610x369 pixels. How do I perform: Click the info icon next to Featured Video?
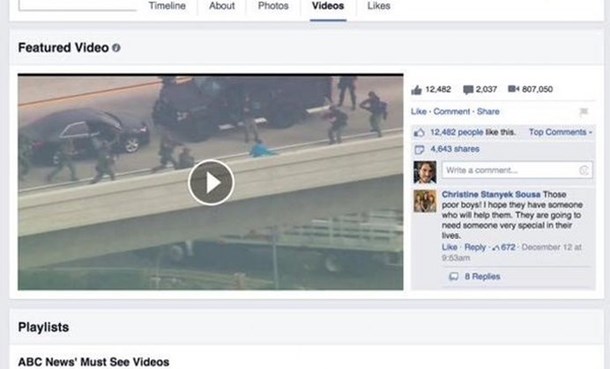pyautogui.click(x=116, y=48)
